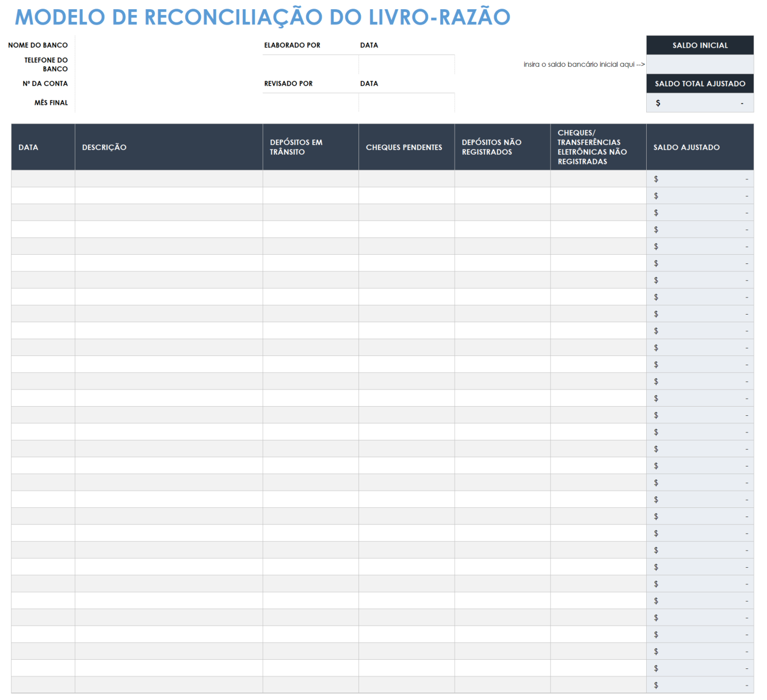Click the DEPÓSITOS NÃO REGISTRADOS column header
The image size is (767, 700).
(x=502, y=147)
